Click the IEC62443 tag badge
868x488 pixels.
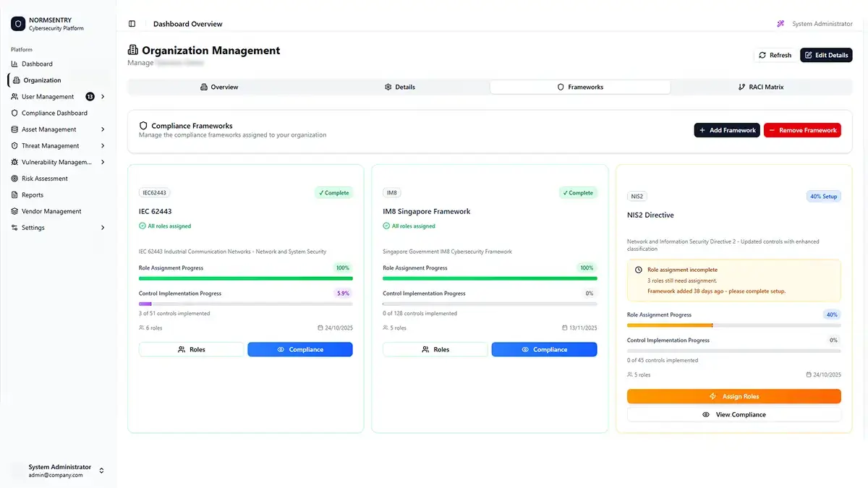click(155, 193)
